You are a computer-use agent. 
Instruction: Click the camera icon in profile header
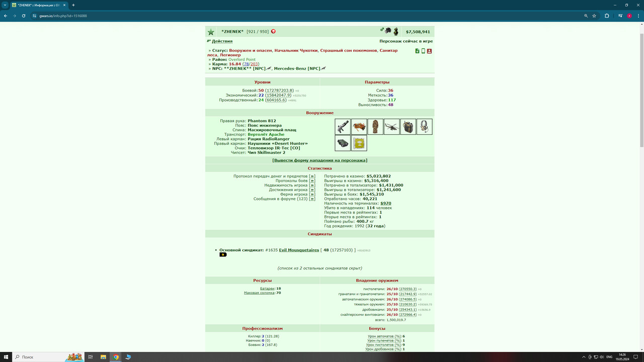click(x=388, y=31)
